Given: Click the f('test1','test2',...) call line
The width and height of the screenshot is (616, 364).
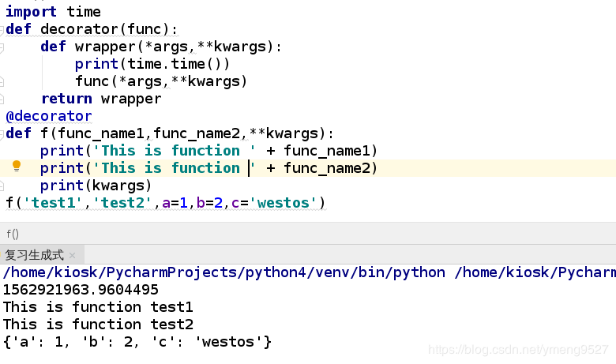Looking at the screenshot, I should point(166,203).
